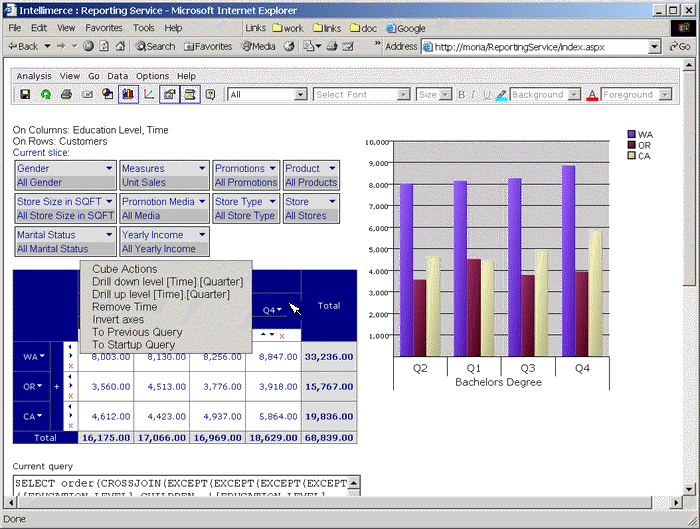Image resolution: width=700 pixels, height=529 pixels.
Task: Toggle the highlighted export properties icon
Action: tap(169, 94)
